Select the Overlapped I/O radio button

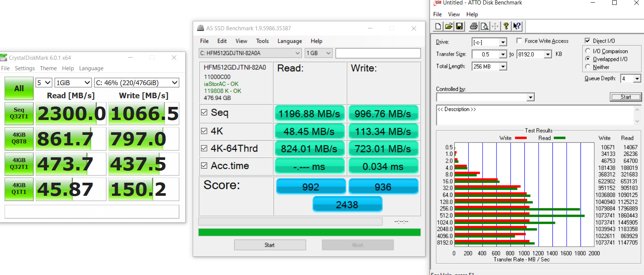point(588,59)
